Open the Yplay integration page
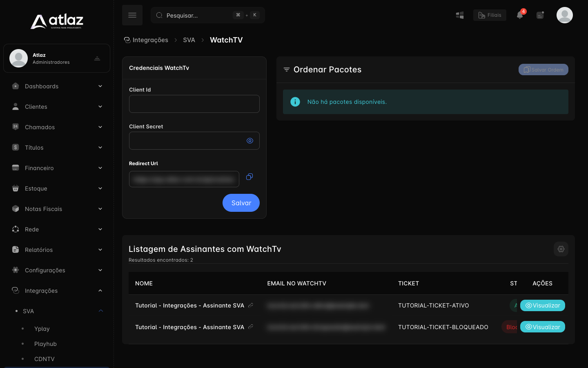The height and width of the screenshot is (368, 588). [42, 329]
